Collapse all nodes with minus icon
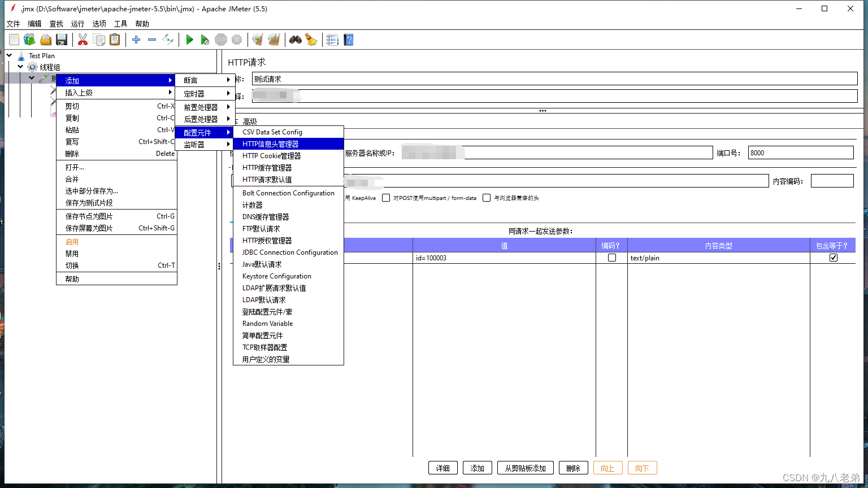868x488 pixels. (152, 40)
